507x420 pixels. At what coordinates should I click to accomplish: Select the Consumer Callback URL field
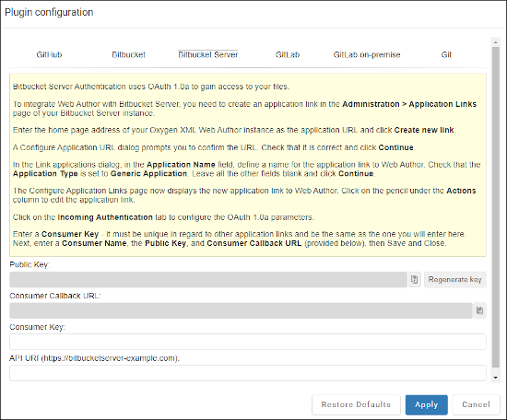(x=241, y=310)
